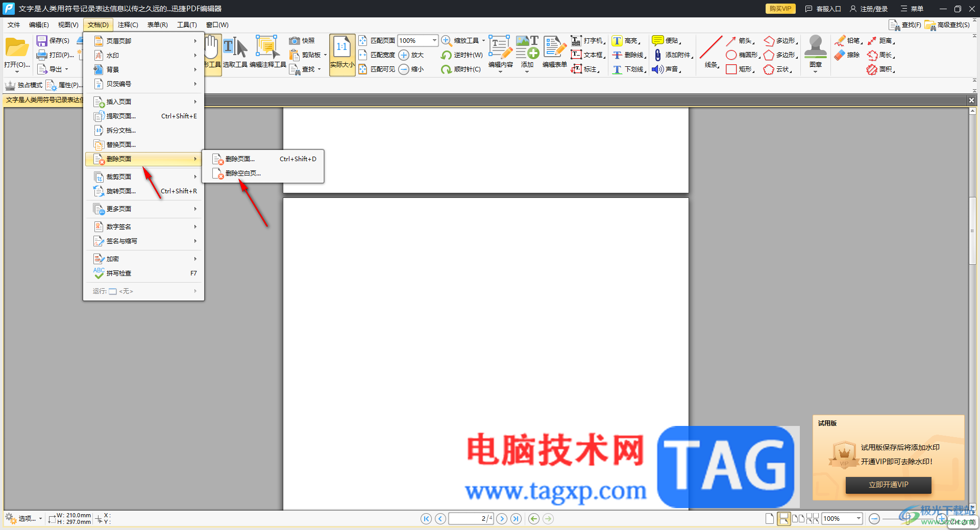Image resolution: width=980 pixels, height=530 pixels.
Task: Open the status bar zoom level dropdown
Action: [859, 519]
